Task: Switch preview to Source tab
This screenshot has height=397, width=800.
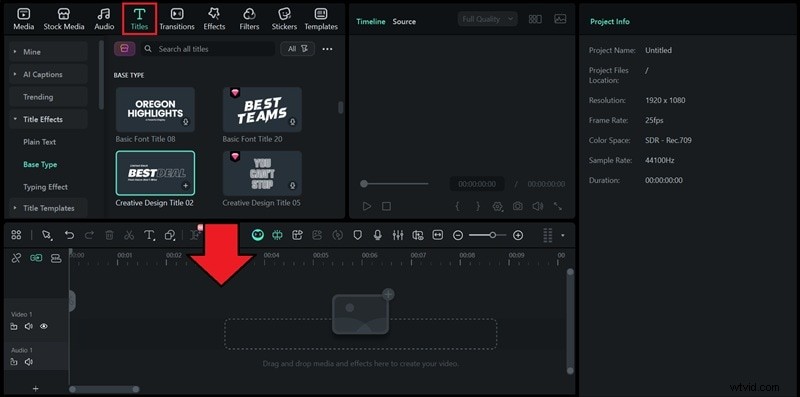Action: point(404,21)
